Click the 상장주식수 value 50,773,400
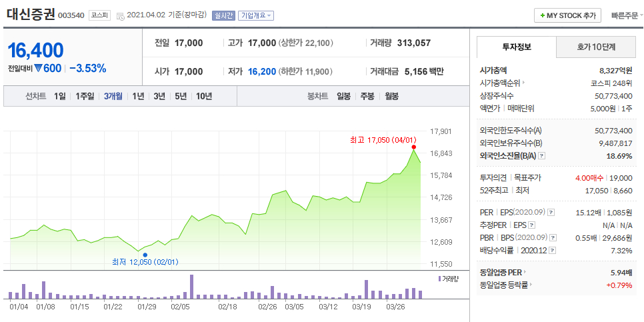The height and width of the screenshot is (322, 644). 613,96
